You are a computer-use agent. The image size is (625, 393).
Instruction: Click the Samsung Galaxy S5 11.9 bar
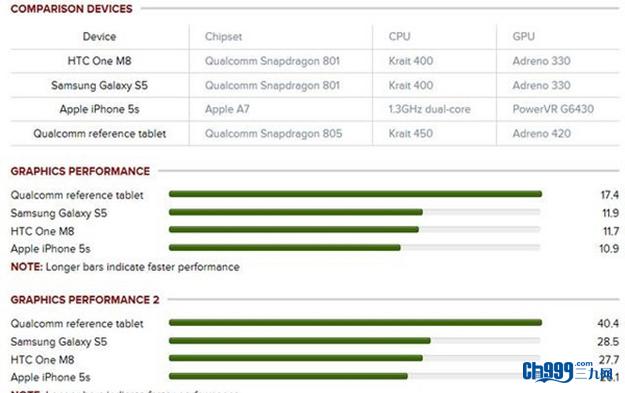click(x=296, y=212)
